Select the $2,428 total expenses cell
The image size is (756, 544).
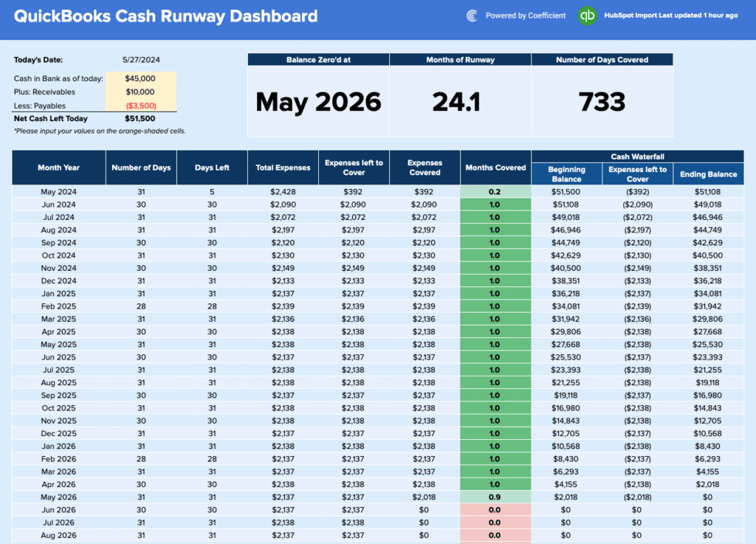(283, 192)
